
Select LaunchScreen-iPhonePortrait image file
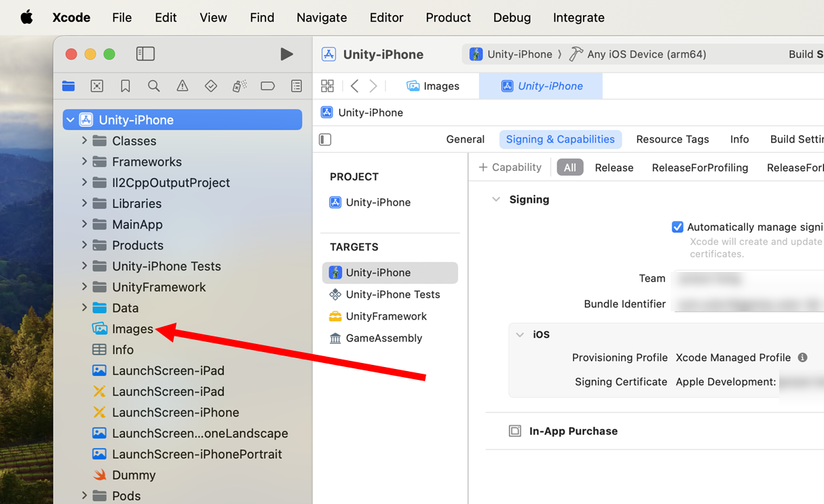[x=187, y=454]
